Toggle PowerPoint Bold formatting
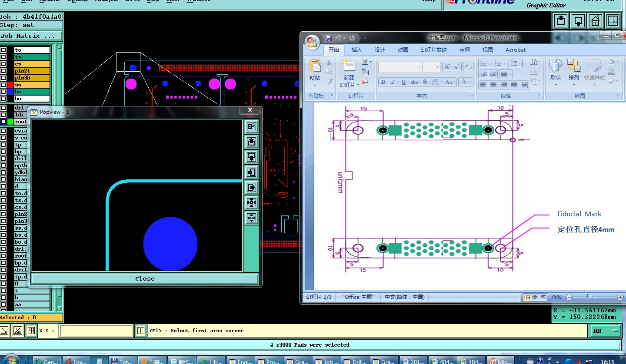Screen dimensions: 626x364 (383, 82)
